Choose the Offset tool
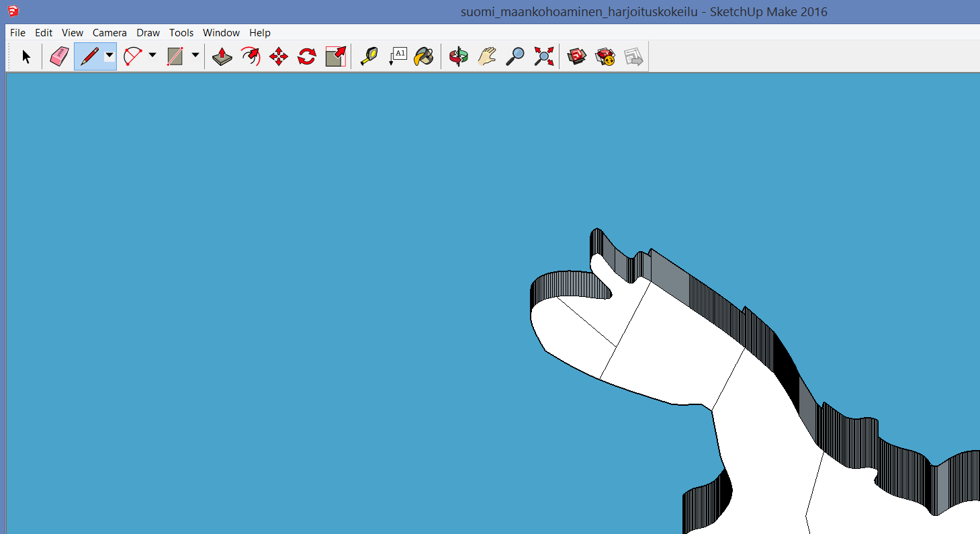 [x=251, y=56]
